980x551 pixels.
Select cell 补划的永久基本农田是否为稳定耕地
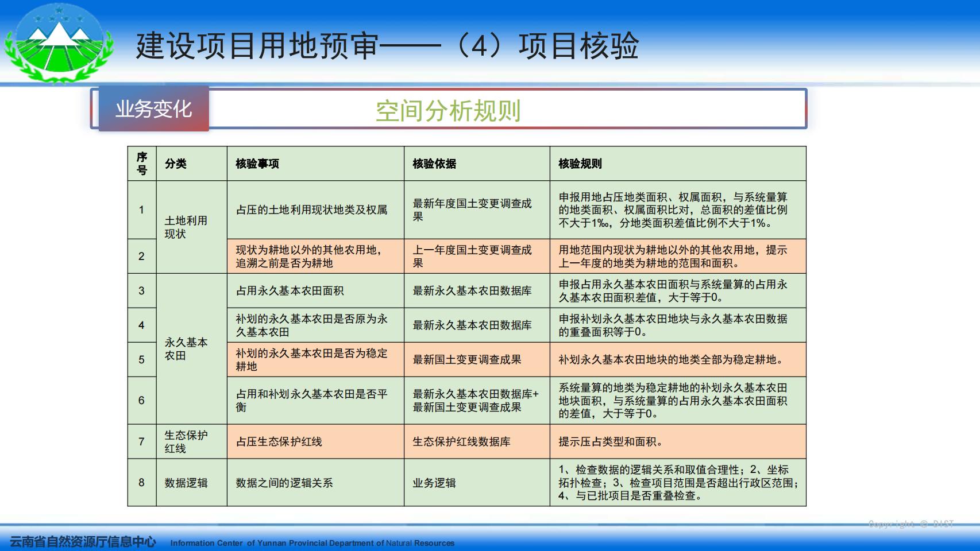coord(315,359)
